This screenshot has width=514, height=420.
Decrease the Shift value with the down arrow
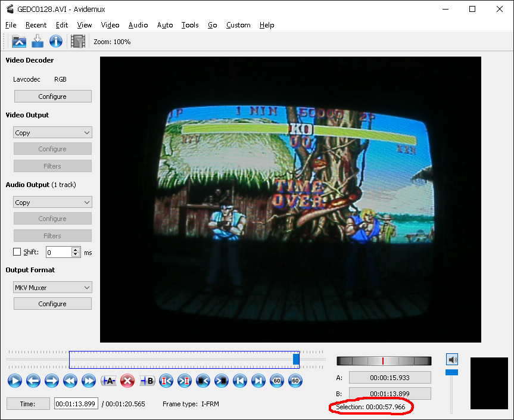point(76,254)
